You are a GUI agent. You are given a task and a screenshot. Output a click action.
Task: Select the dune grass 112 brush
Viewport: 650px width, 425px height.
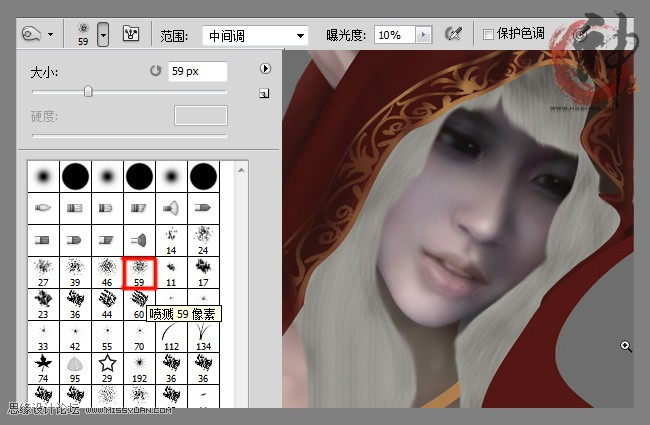pos(171,336)
